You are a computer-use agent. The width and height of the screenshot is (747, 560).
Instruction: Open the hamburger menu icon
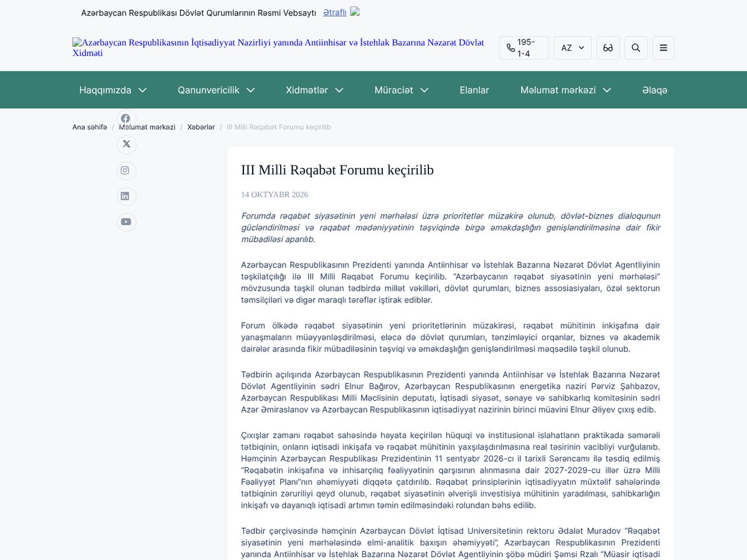tap(664, 48)
